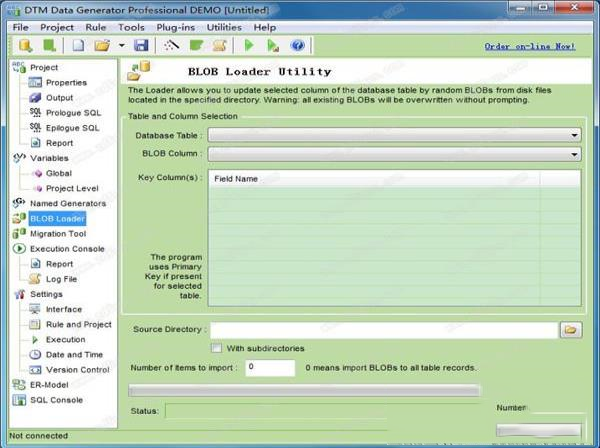Open the Help menu
The width and height of the screenshot is (600, 448).
click(x=265, y=28)
